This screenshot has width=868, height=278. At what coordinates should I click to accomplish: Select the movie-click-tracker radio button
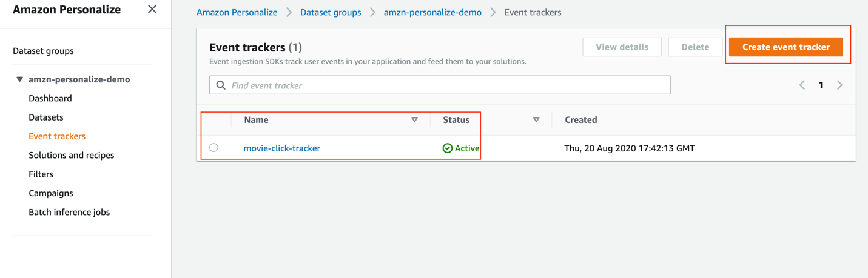(x=214, y=148)
